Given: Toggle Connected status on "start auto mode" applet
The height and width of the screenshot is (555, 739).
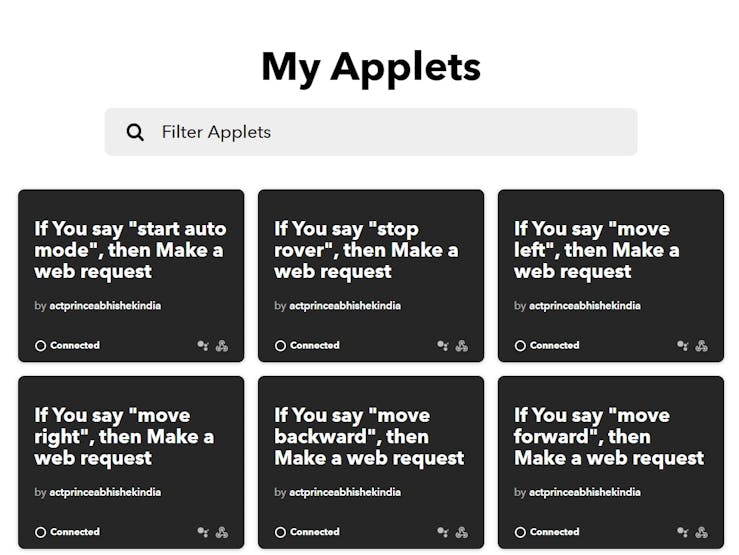Looking at the screenshot, I should [68, 346].
